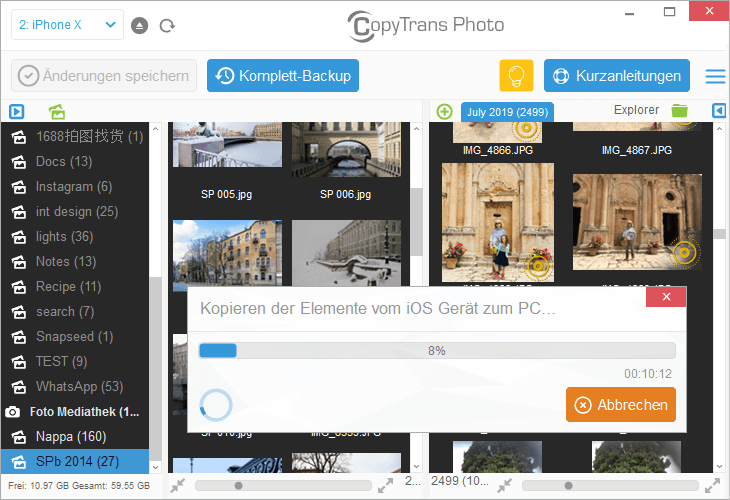
Task: Select Docs (13) album
Action: pyautogui.click(x=75, y=162)
